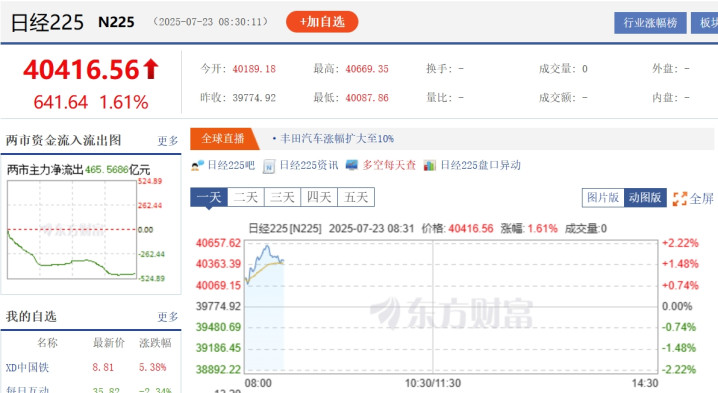The height and width of the screenshot is (393, 718).
Task: Click the red up arrow beside 40416.56
Action: click(151, 69)
